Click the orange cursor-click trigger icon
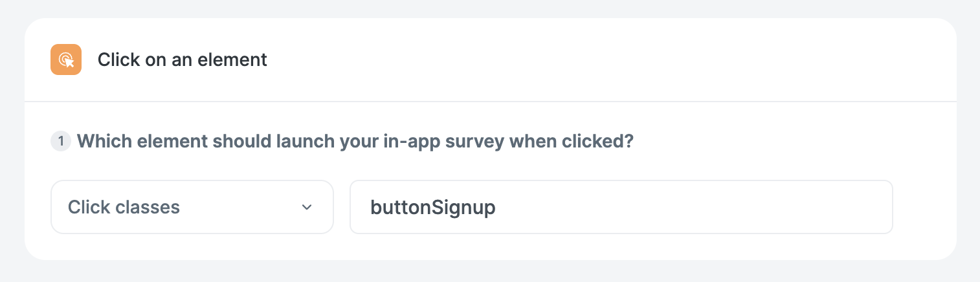Image resolution: width=980 pixels, height=282 pixels. [x=66, y=60]
